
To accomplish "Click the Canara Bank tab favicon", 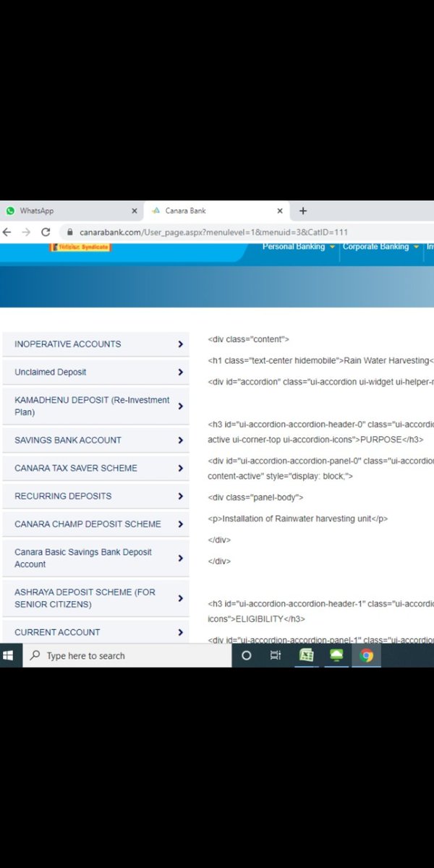I will click(x=156, y=211).
